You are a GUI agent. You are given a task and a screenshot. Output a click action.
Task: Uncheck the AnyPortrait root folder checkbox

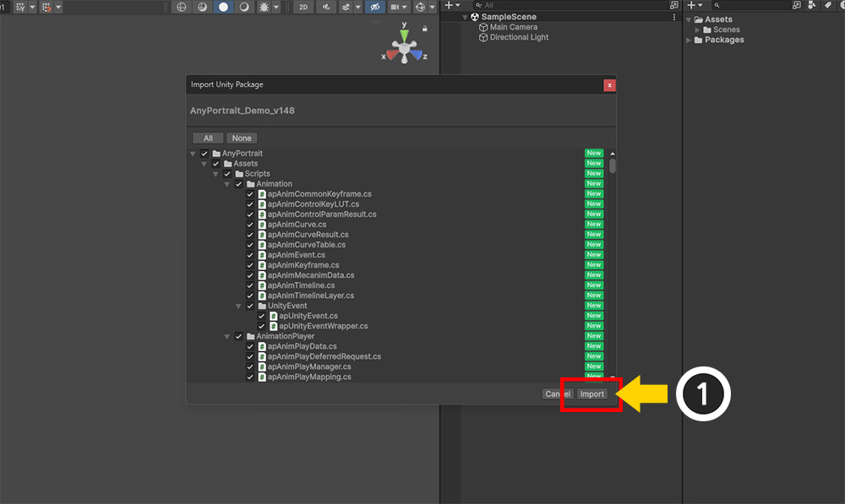[x=204, y=154]
